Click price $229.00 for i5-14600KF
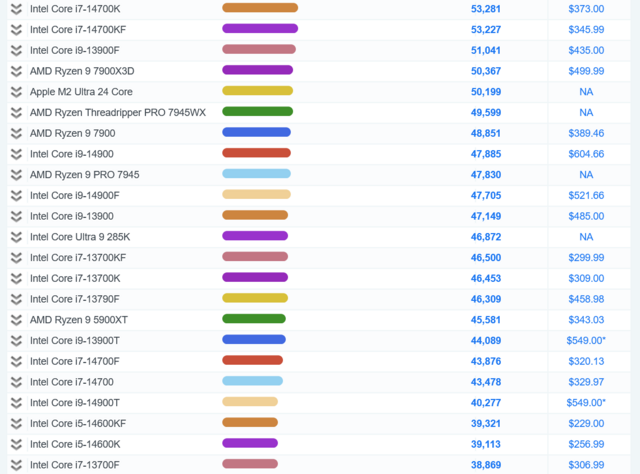Image resolution: width=640 pixels, height=474 pixels. point(586,424)
